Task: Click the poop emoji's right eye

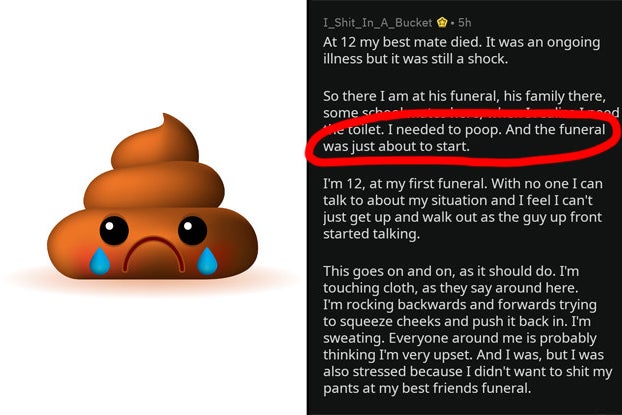Action: click(x=192, y=231)
